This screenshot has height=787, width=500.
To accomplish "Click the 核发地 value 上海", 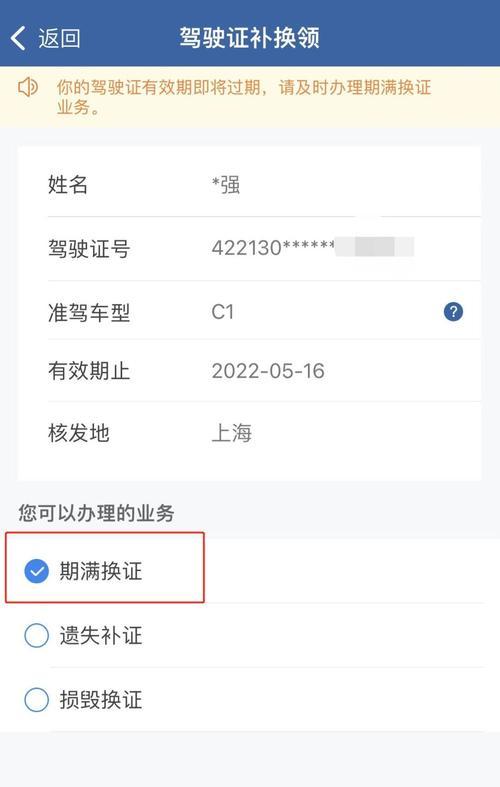I will tap(232, 433).
